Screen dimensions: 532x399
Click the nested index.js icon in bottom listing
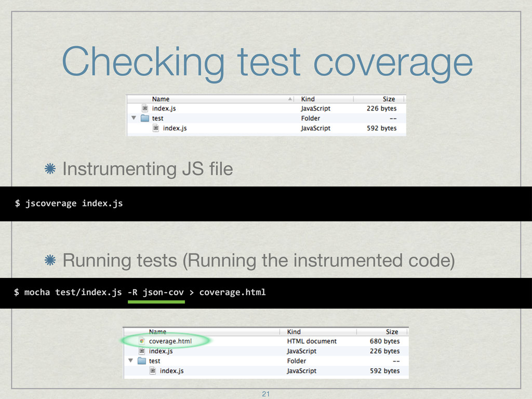[153, 370]
